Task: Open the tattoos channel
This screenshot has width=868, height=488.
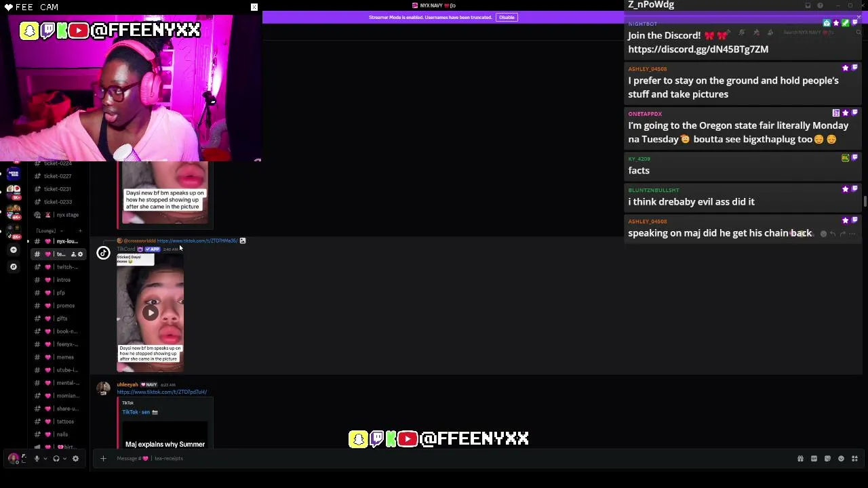Action: click(x=58, y=422)
